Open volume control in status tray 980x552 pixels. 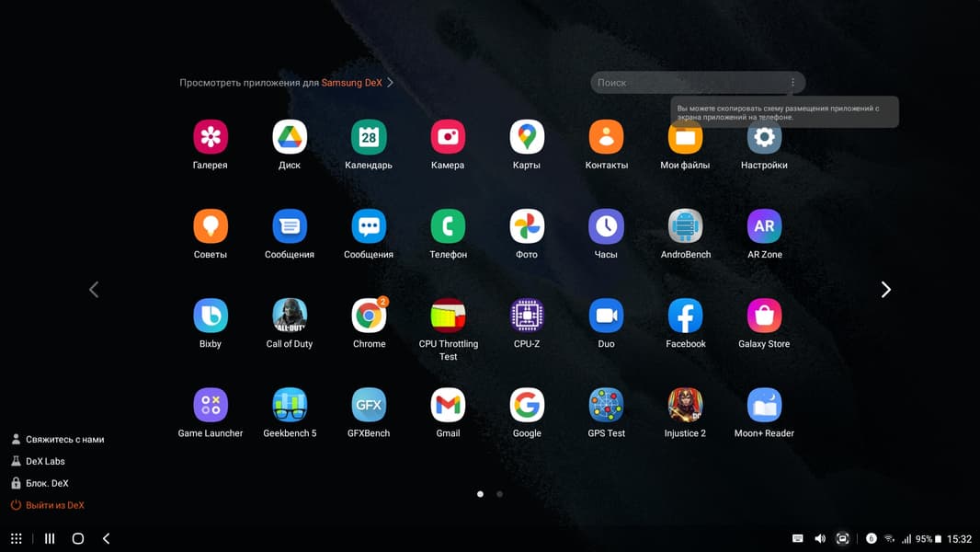[x=820, y=538]
